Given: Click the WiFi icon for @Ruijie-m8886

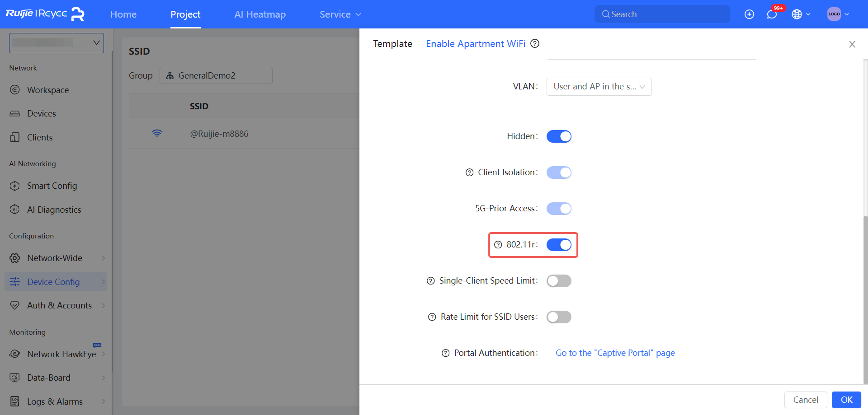Looking at the screenshot, I should click(x=157, y=134).
